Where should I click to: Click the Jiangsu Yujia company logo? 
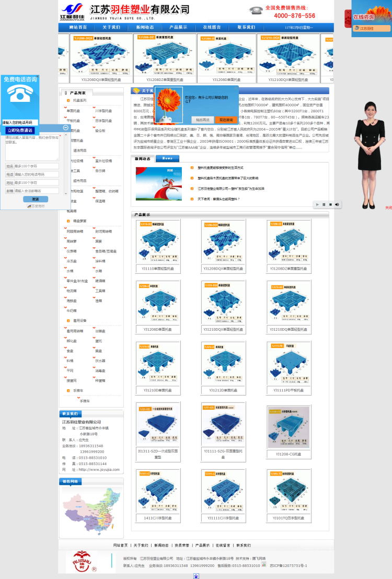click(72, 11)
